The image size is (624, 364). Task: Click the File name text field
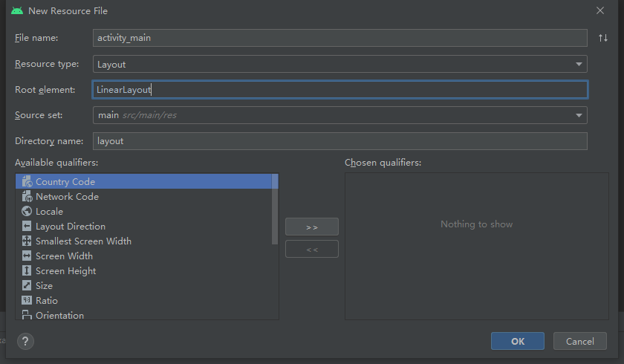339,38
